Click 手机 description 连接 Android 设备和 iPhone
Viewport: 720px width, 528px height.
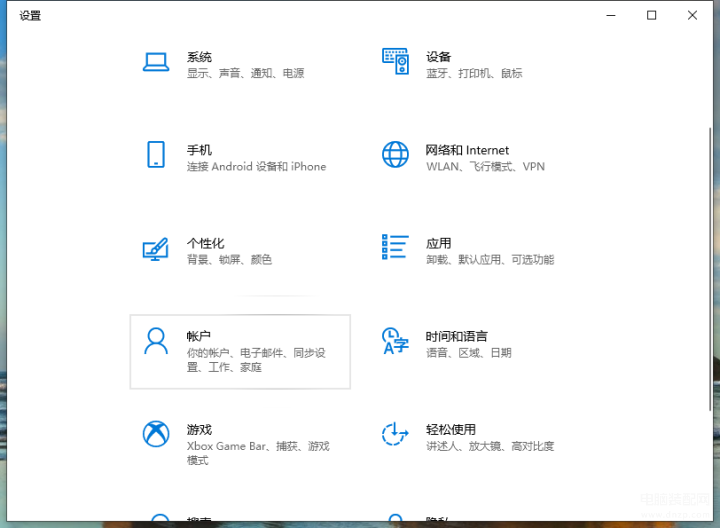point(256,167)
